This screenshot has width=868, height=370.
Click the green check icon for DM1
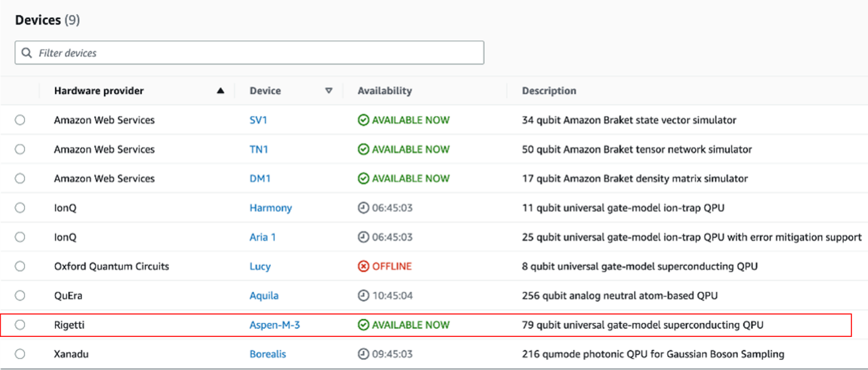[363, 178]
